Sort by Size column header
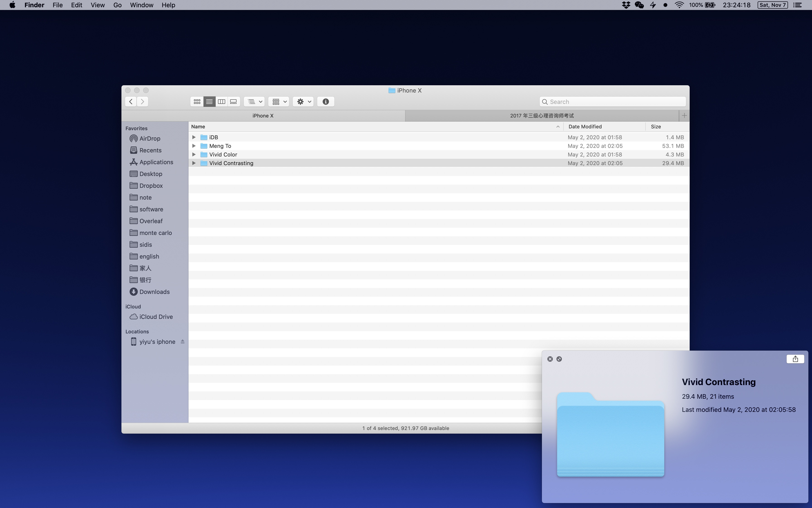The image size is (812, 508). click(x=667, y=127)
